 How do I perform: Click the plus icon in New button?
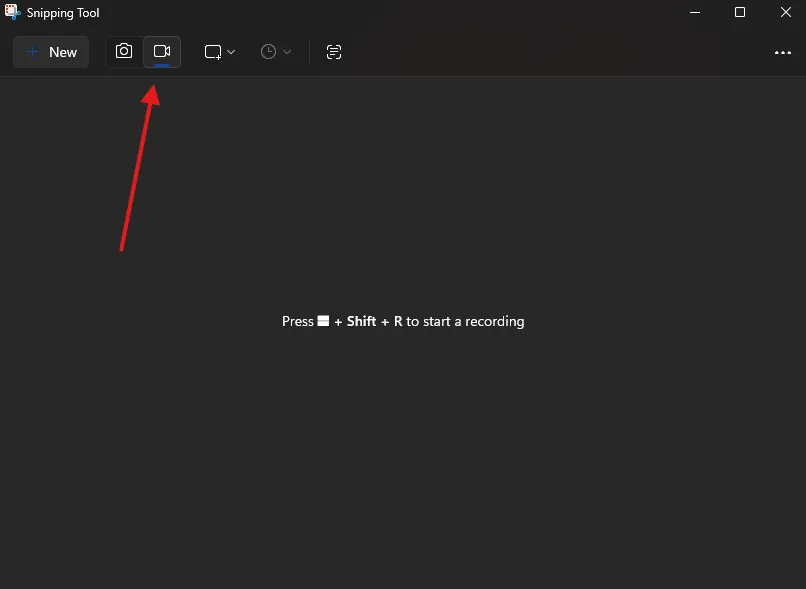[x=33, y=52]
